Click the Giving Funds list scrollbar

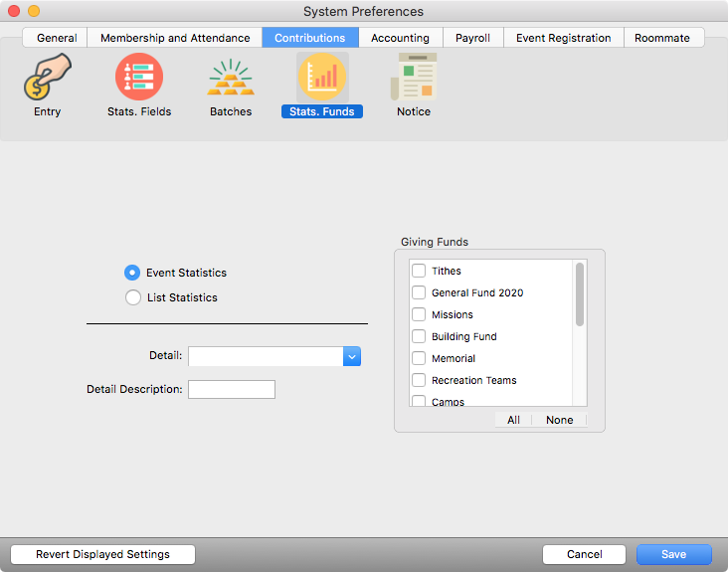[580, 294]
